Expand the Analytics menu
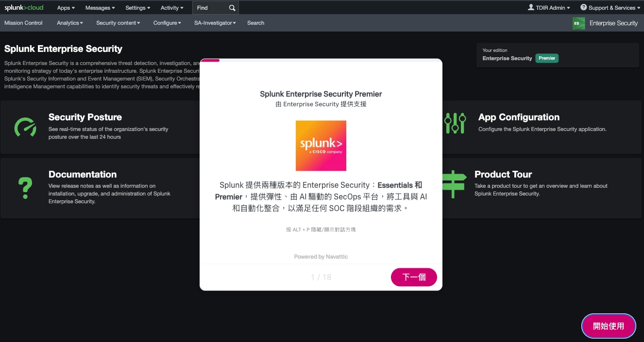 click(70, 23)
